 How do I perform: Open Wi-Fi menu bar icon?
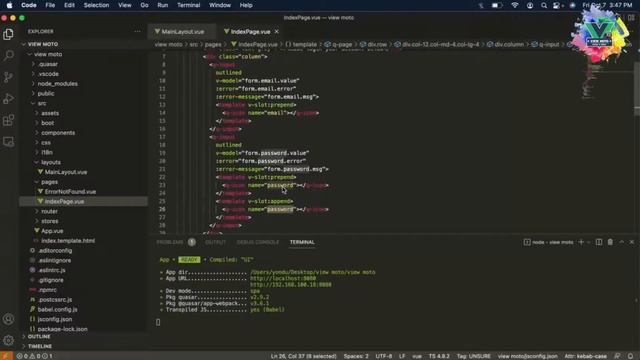point(515,5)
